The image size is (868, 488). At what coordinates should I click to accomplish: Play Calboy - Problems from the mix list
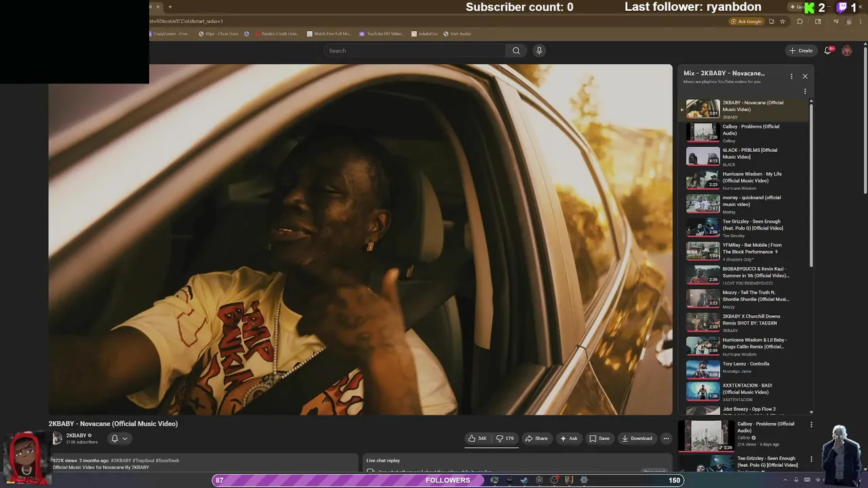pyautogui.click(x=745, y=133)
